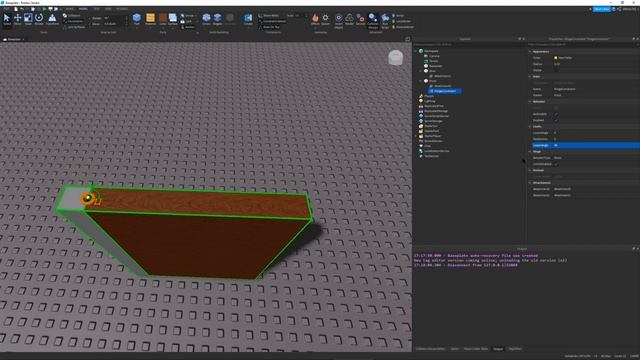Switch to the VIEW ribbon tab
This screenshot has width=640, height=360.
pyautogui.click(x=108, y=9)
